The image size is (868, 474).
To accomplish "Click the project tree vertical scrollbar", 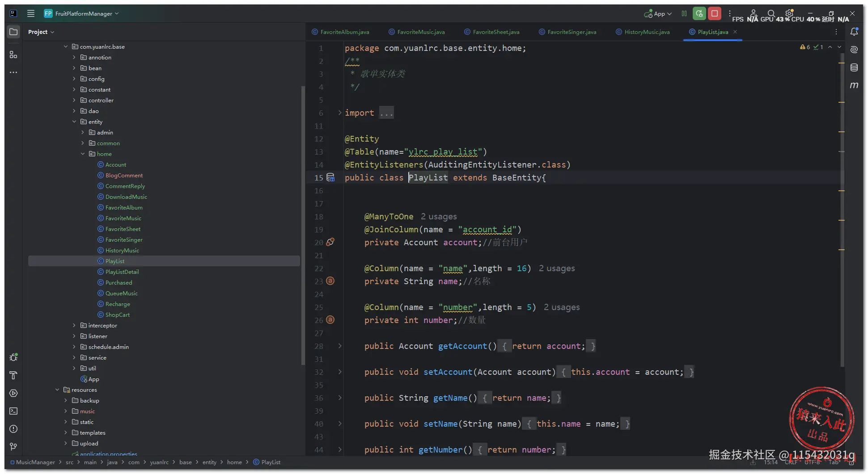I will [x=303, y=226].
